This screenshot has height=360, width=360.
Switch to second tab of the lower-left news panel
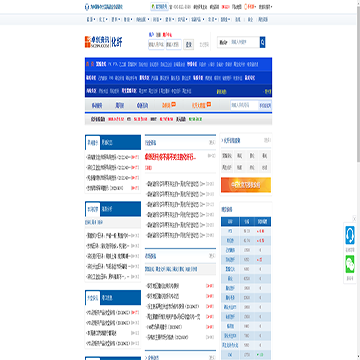click(107, 298)
